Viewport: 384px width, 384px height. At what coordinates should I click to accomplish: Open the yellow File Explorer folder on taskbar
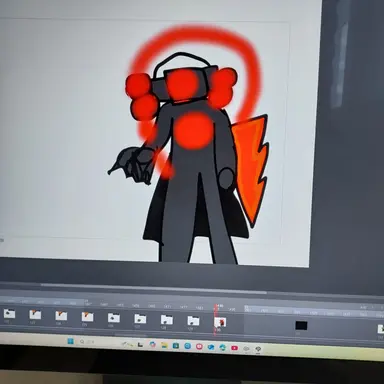tap(164, 345)
